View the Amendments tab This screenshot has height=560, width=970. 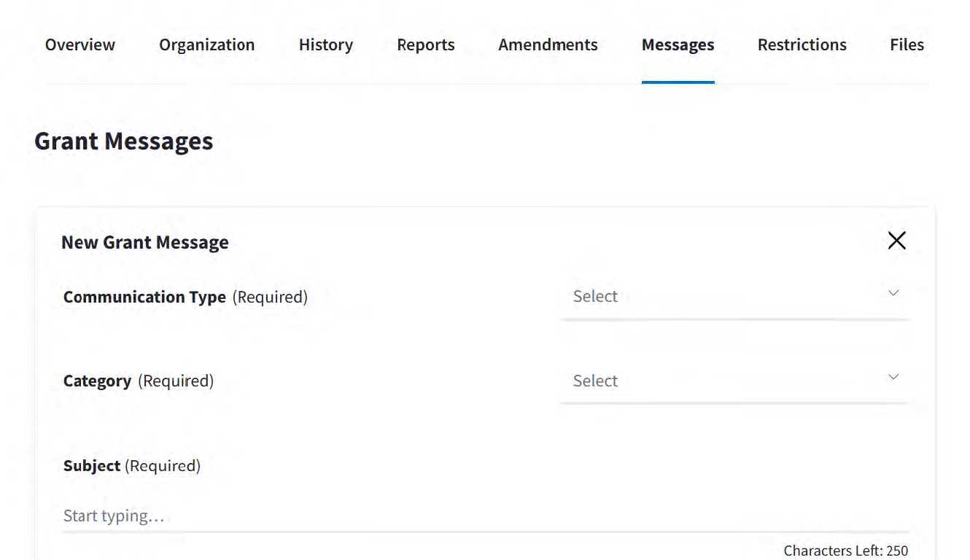point(548,45)
